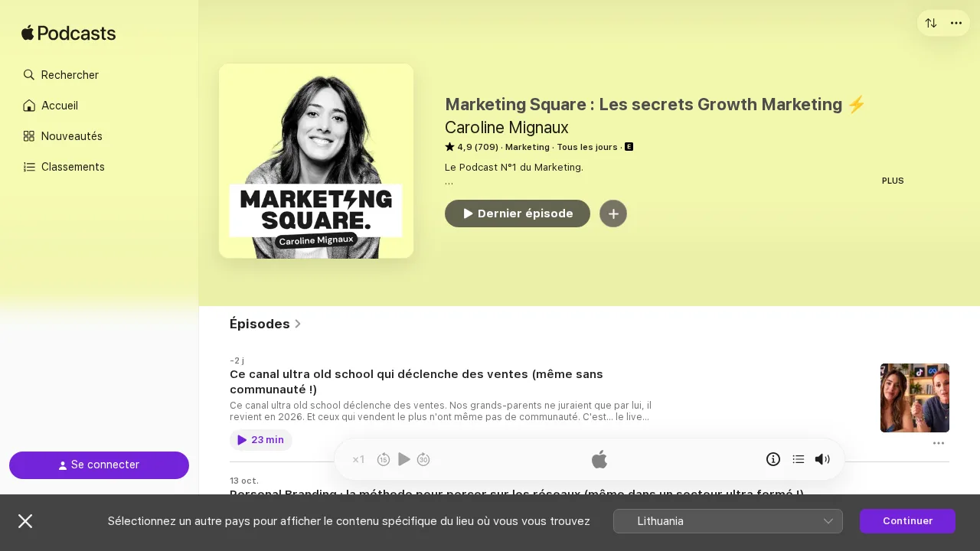This screenshot has height=551, width=980.
Task: Click the first episode thumbnail image
Action: 915,398
